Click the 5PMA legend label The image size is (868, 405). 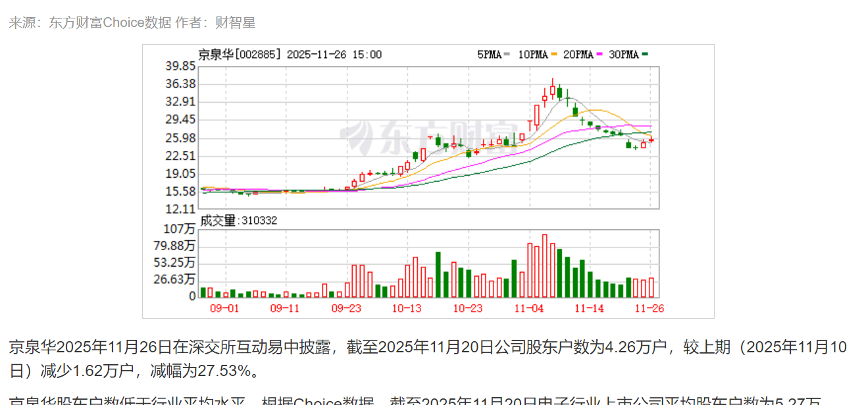tap(490, 55)
